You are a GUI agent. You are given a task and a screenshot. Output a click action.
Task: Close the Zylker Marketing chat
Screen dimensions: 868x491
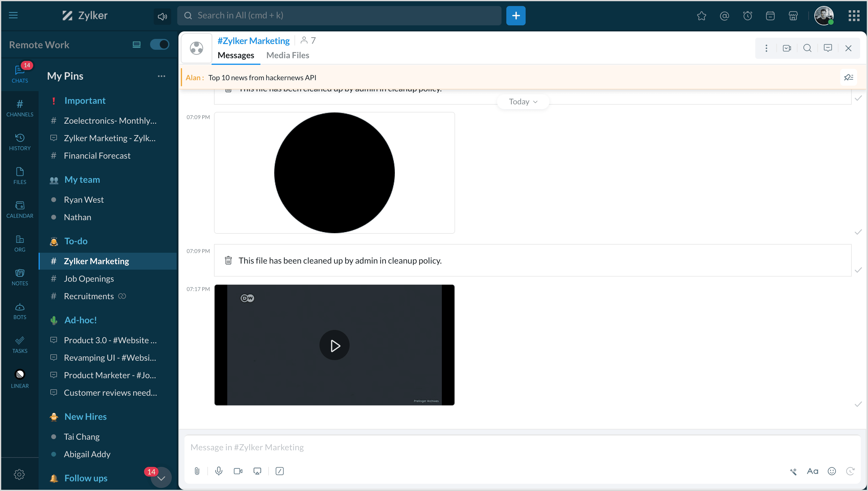tap(848, 48)
